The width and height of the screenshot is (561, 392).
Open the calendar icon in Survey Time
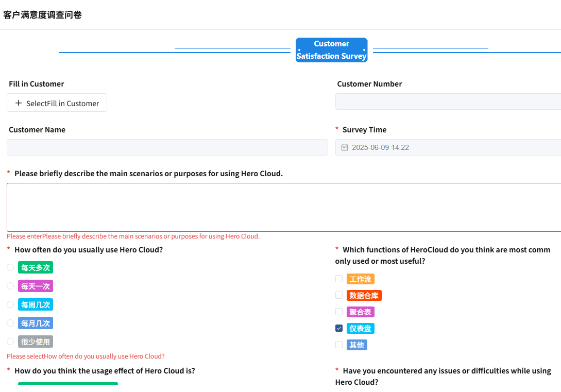pos(345,147)
